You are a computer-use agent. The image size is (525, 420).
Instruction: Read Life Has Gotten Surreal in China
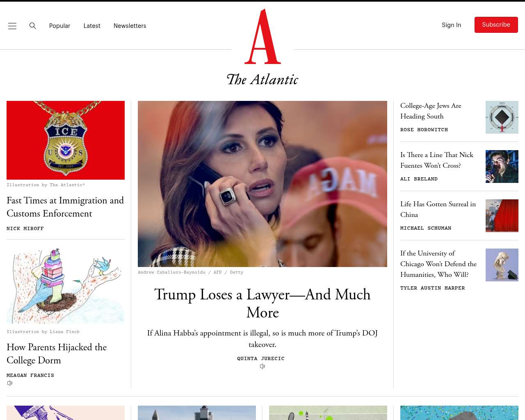coord(438,209)
